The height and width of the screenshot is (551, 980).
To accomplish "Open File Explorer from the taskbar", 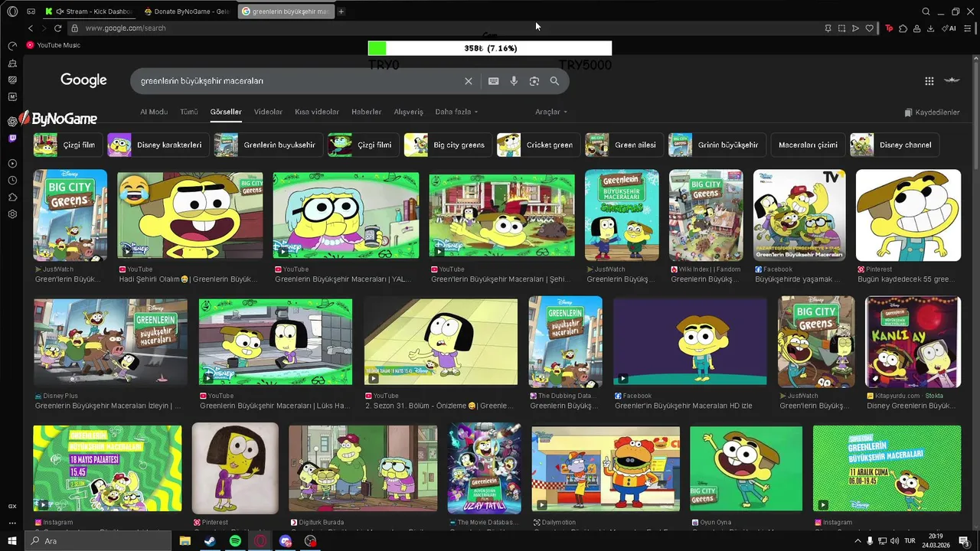I will coord(185,541).
